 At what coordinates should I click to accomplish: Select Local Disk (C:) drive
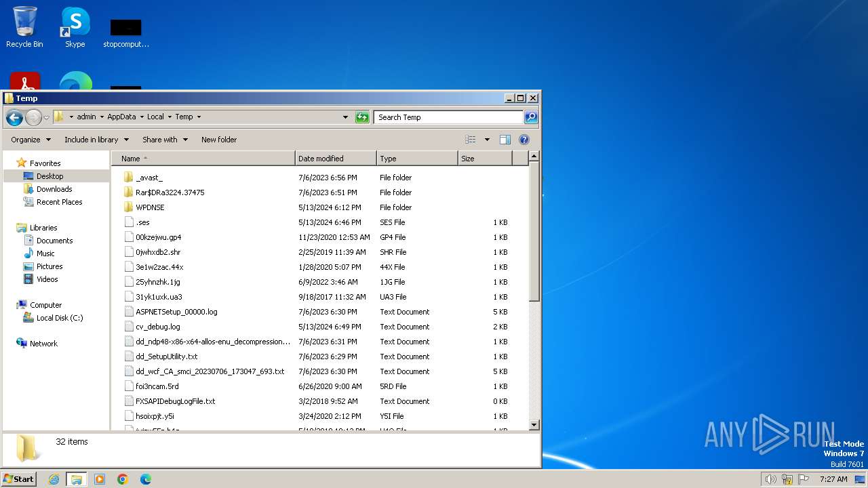point(60,318)
